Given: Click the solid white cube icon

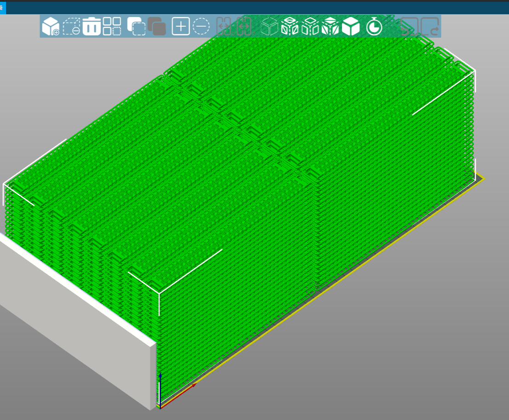Looking at the screenshot, I should (x=351, y=26).
